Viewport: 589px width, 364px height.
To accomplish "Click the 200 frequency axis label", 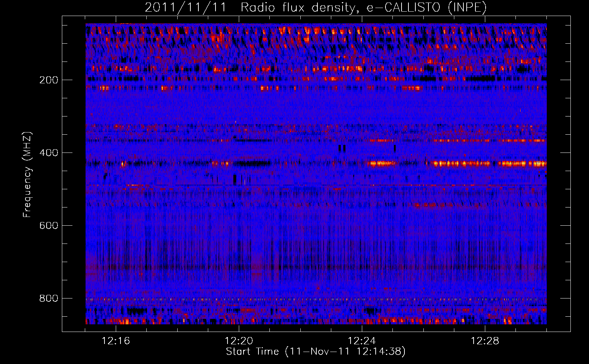I will click(x=49, y=80).
